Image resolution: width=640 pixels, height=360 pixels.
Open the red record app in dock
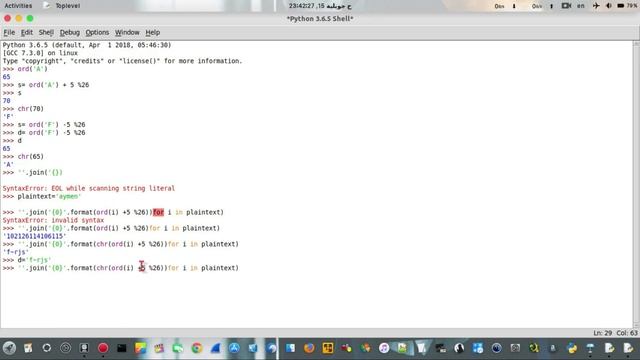tap(103, 348)
